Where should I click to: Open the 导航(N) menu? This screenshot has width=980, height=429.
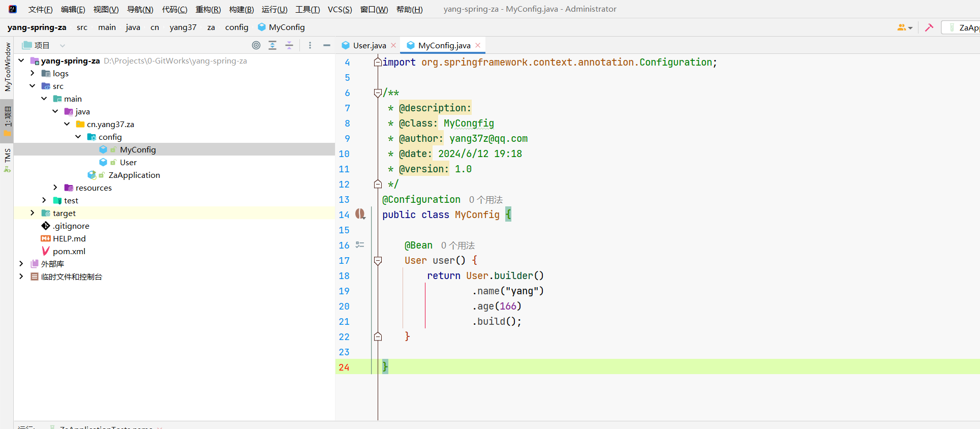click(x=140, y=9)
